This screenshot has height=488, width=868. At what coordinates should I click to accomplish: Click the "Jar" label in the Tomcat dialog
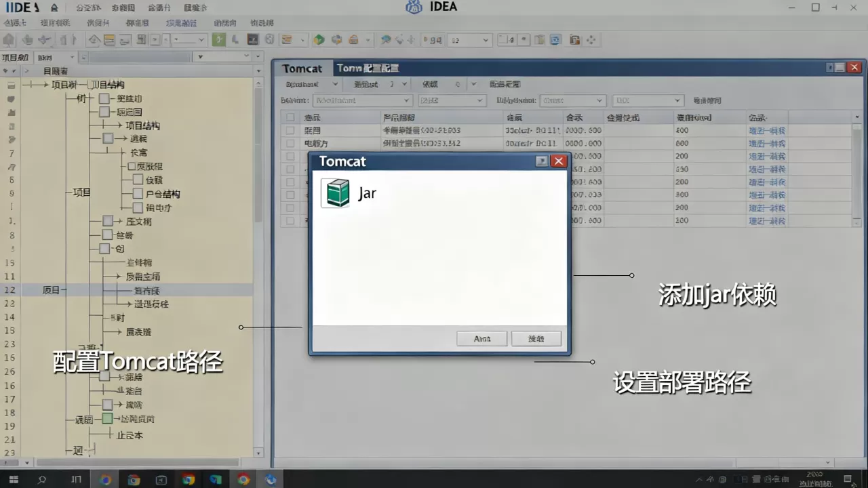tap(367, 193)
